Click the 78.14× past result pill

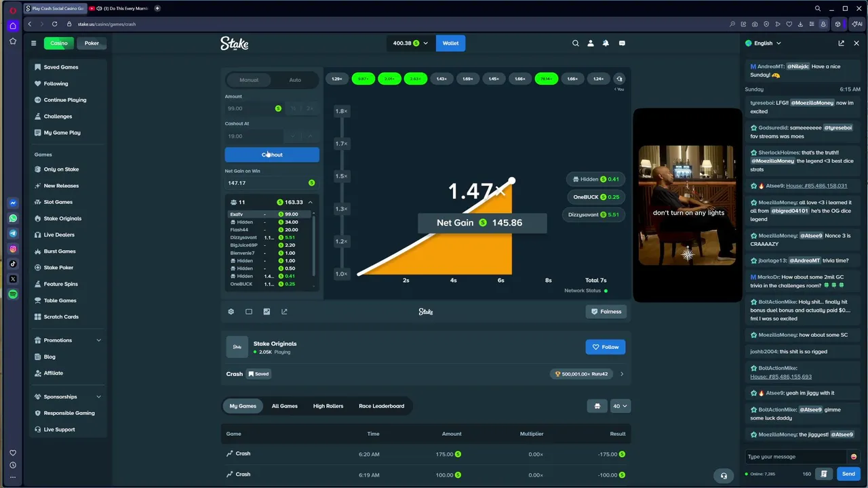546,79
